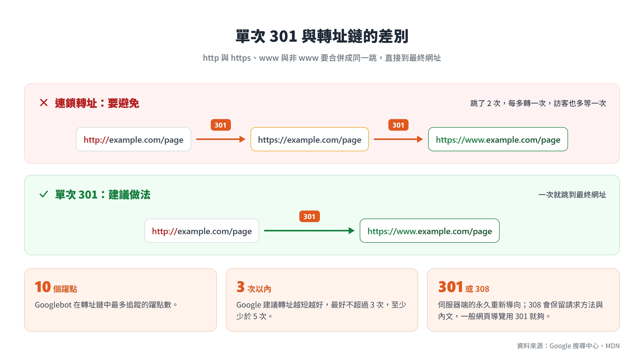Click the 301 badge above the green arrow

pyautogui.click(x=309, y=216)
